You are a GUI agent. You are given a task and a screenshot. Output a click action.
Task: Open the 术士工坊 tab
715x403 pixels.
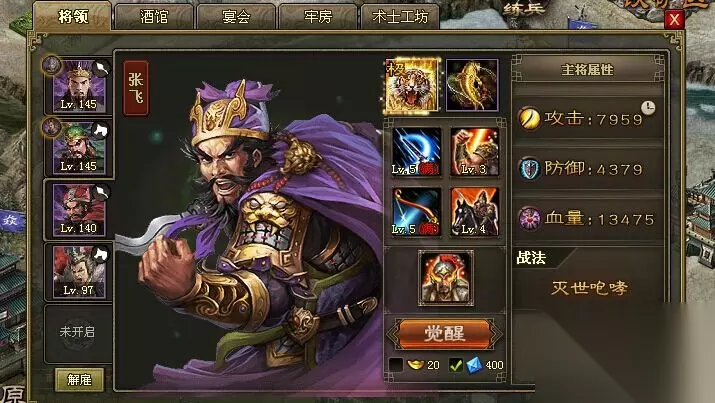coord(400,17)
